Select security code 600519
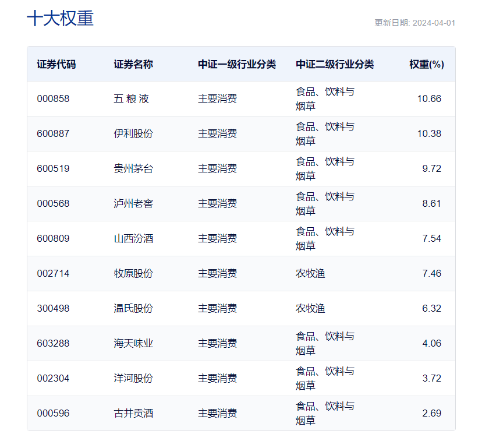This screenshot has height=448, width=482. (x=53, y=168)
